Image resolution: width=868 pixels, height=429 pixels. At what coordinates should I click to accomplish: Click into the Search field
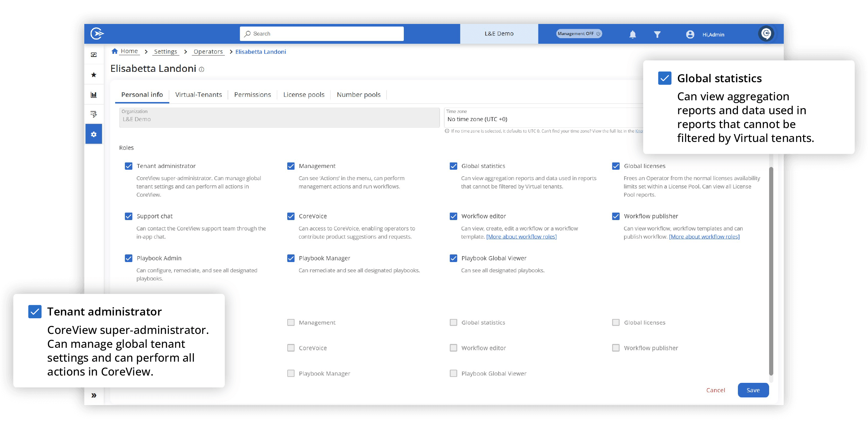(322, 34)
